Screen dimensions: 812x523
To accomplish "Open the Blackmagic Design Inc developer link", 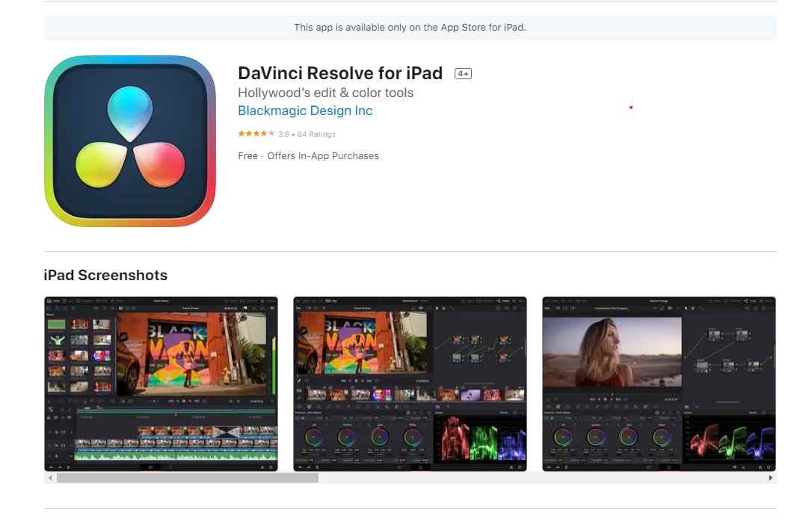I will tap(305, 111).
